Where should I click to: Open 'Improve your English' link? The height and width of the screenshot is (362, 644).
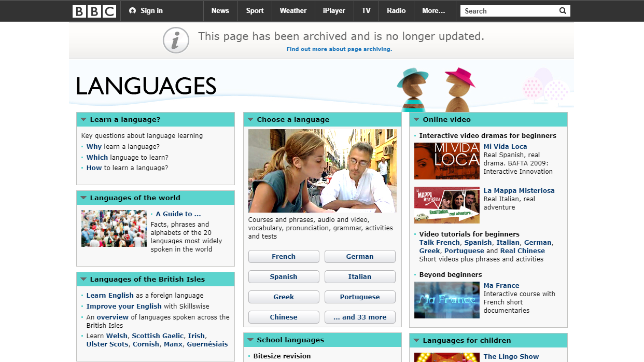click(124, 307)
